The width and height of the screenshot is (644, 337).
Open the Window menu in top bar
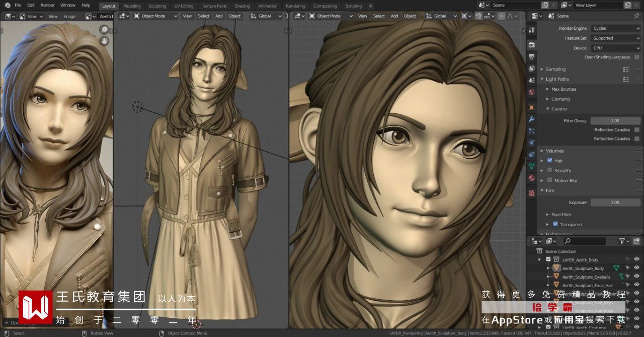[x=68, y=5]
